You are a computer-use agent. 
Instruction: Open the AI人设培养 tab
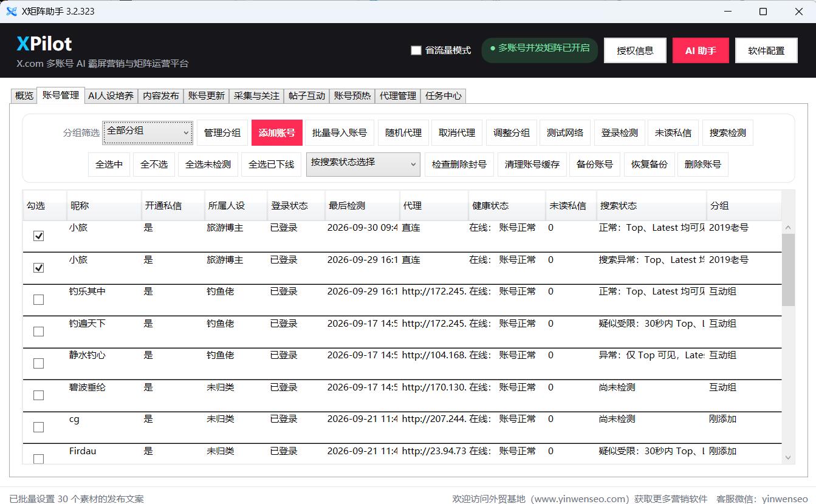(111, 96)
